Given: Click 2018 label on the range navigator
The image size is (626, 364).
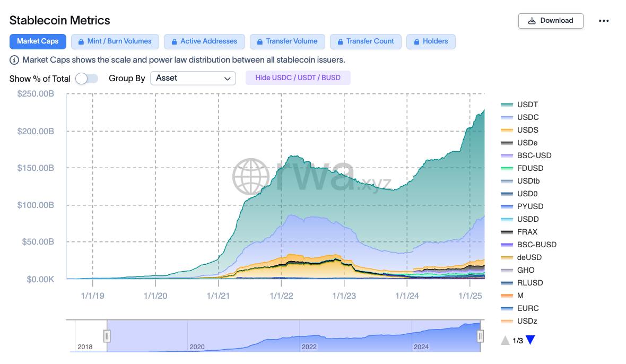Looking at the screenshot, I should (x=85, y=347).
